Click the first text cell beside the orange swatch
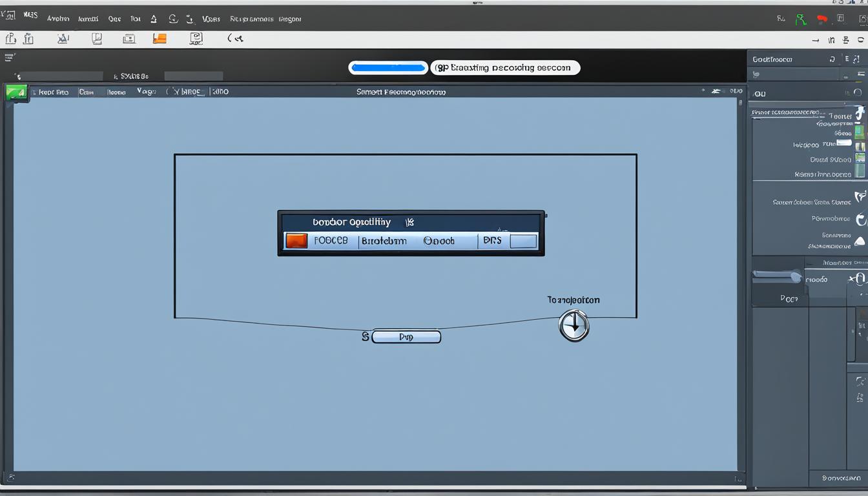 click(x=331, y=241)
